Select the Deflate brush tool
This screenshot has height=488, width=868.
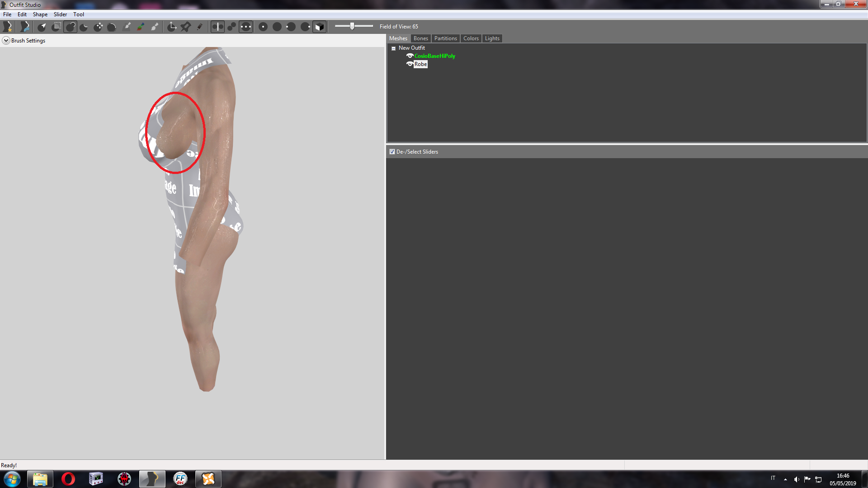(84, 27)
